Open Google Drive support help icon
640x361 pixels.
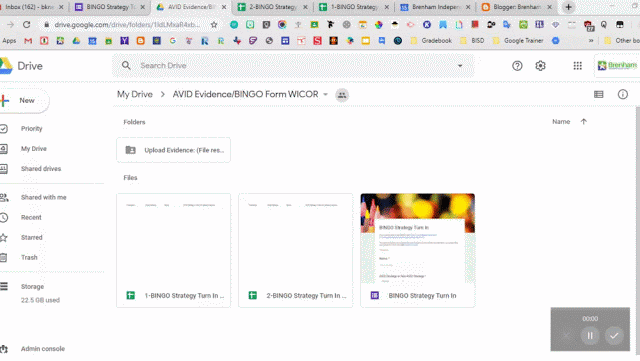[517, 66]
